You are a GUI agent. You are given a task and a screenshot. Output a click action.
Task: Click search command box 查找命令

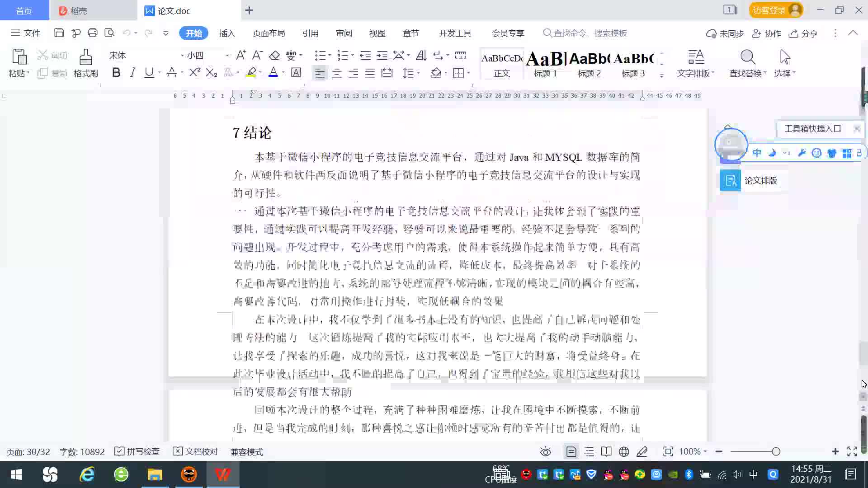tap(585, 33)
